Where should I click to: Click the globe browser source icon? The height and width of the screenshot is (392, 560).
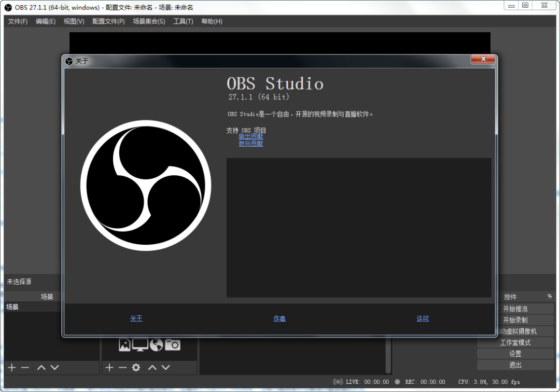pyautogui.click(x=156, y=344)
